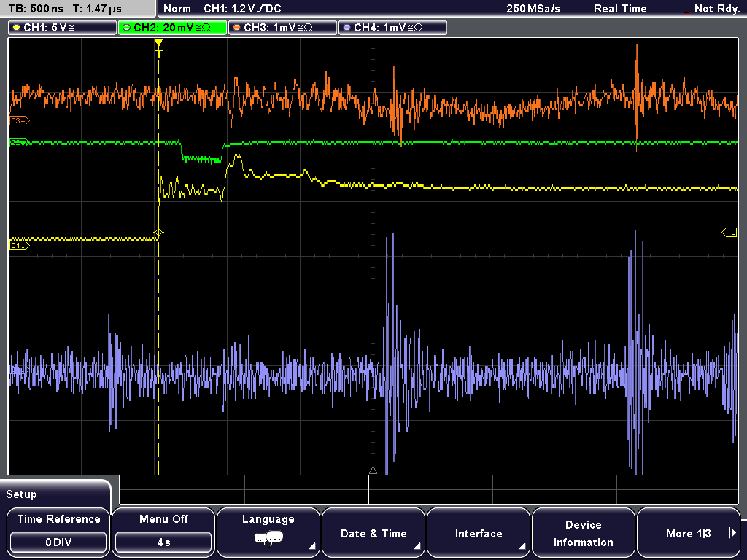
Task: Click the blue dot on CH4 tab
Action: coord(347,28)
